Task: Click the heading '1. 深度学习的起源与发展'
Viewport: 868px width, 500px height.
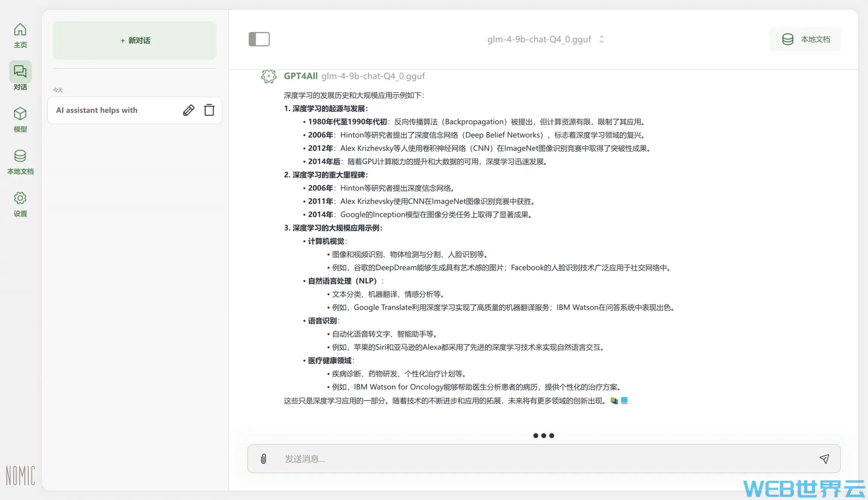Action: tap(326, 109)
